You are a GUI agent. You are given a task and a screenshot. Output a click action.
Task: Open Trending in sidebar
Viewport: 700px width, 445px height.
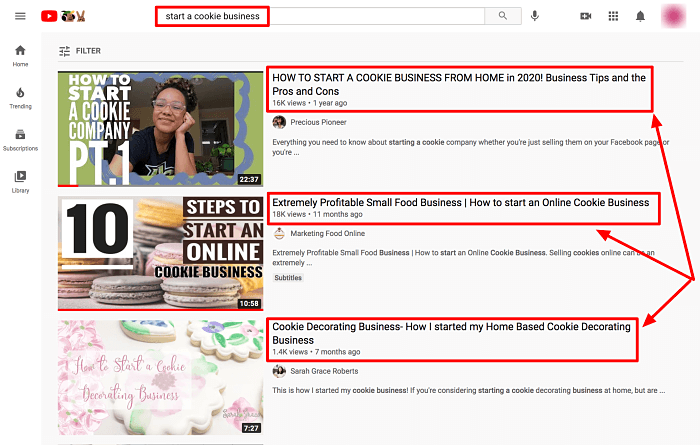20,98
